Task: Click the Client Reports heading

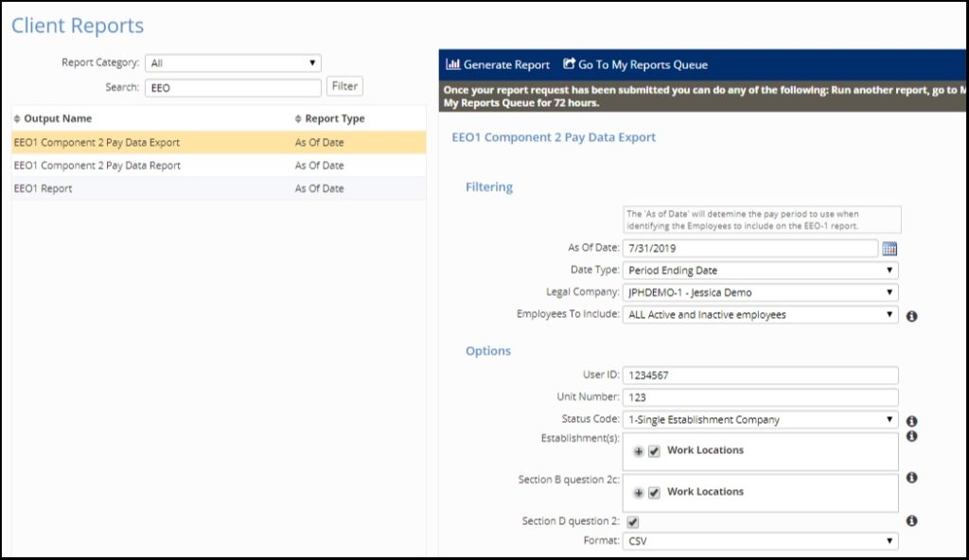Action: (78, 26)
